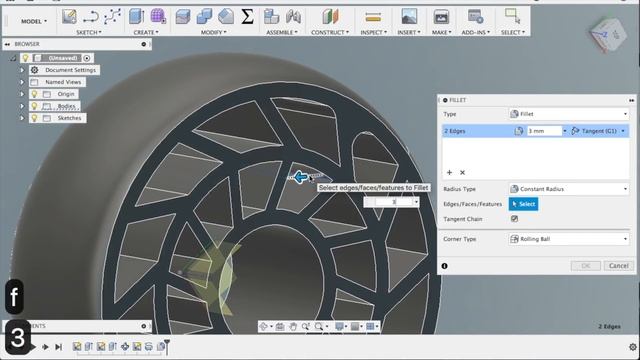Viewport: 640px width, 360px height.
Task: Click the blue Select button for edges
Action: point(523,204)
